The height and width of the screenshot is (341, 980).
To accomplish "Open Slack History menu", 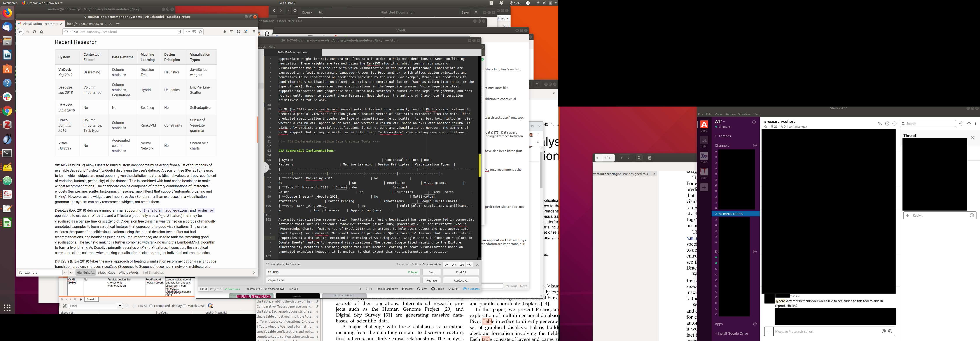I will [730, 114].
